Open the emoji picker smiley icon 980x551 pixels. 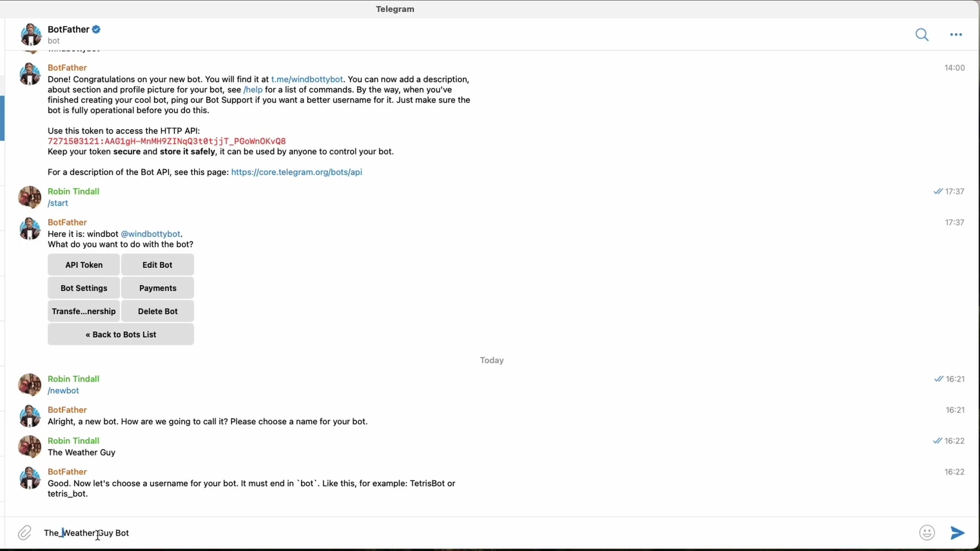927,533
